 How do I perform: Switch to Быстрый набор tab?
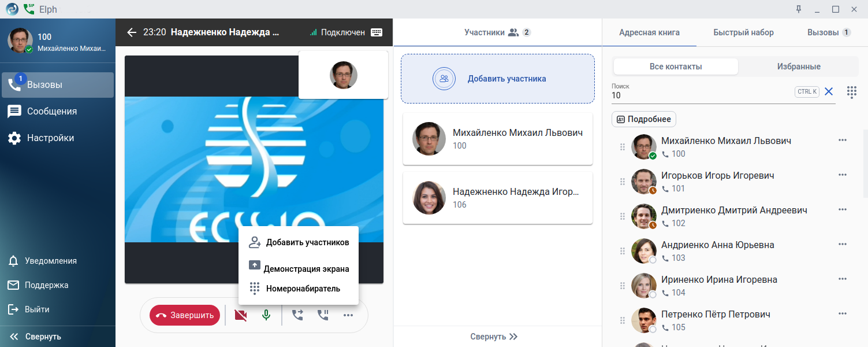pos(743,32)
